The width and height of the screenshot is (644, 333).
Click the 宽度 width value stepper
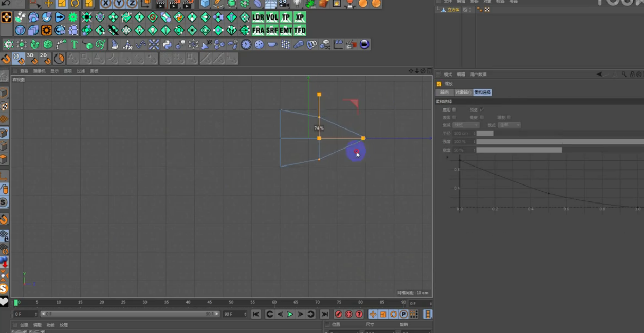(474, 150)
